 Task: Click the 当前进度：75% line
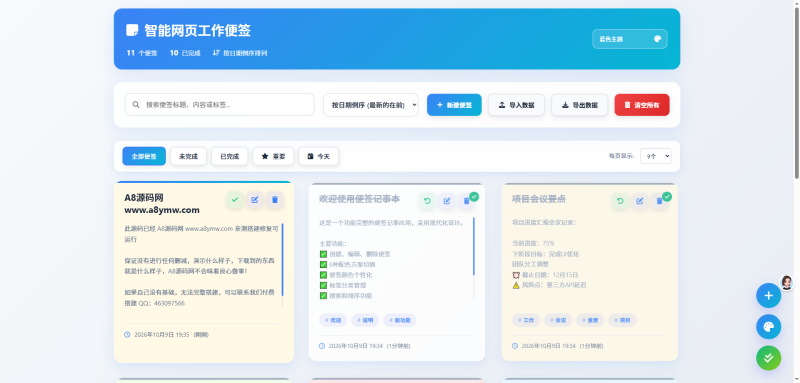(x=533, y=243)
